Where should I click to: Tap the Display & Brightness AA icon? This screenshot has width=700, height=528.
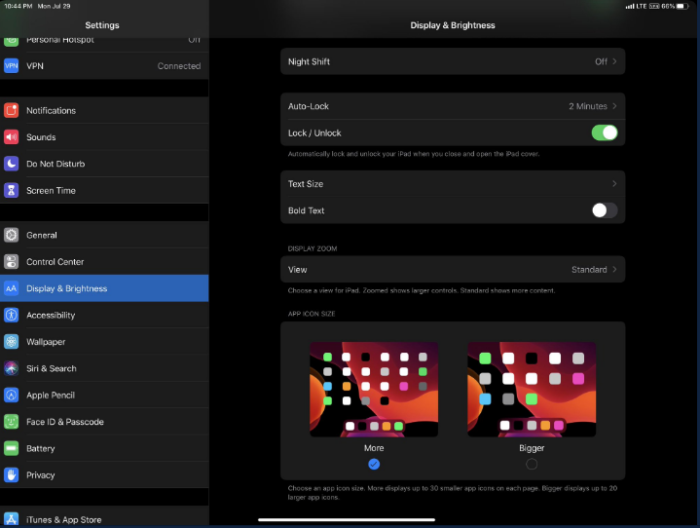(x=11, y=288)
